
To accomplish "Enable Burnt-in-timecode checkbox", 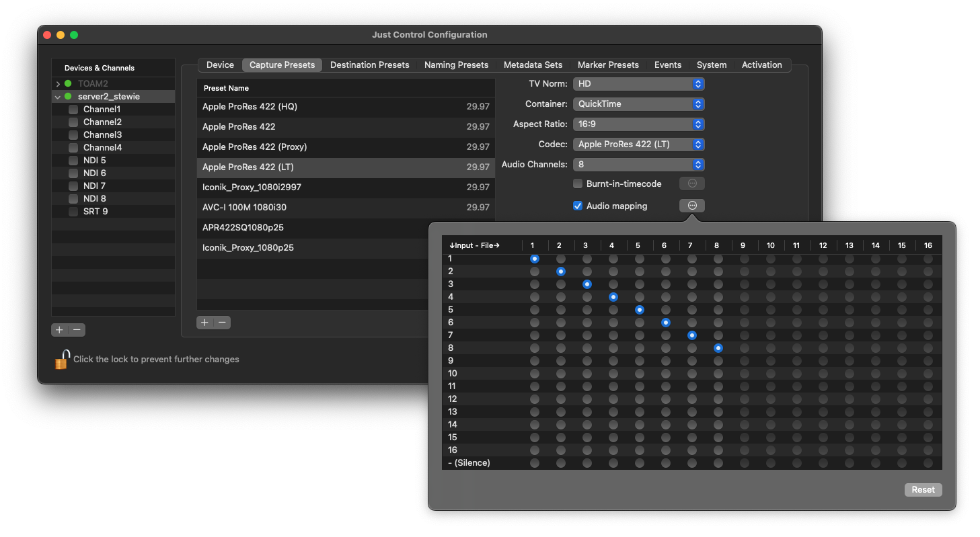I will [577, 183].
